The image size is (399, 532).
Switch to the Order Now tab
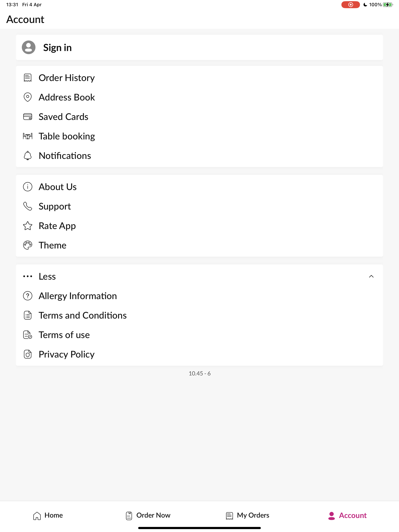coord(148,515)
